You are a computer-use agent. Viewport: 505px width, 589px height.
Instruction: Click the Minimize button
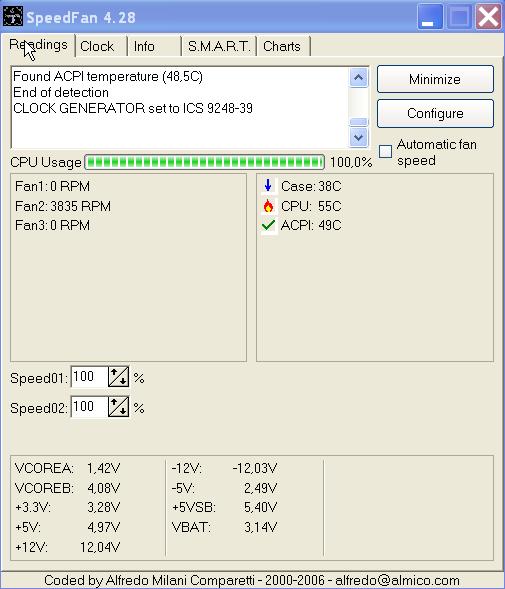click(435, 79)
